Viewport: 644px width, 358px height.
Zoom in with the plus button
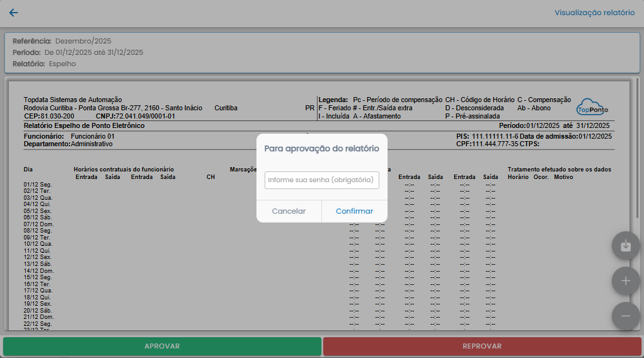coord(625,281)
